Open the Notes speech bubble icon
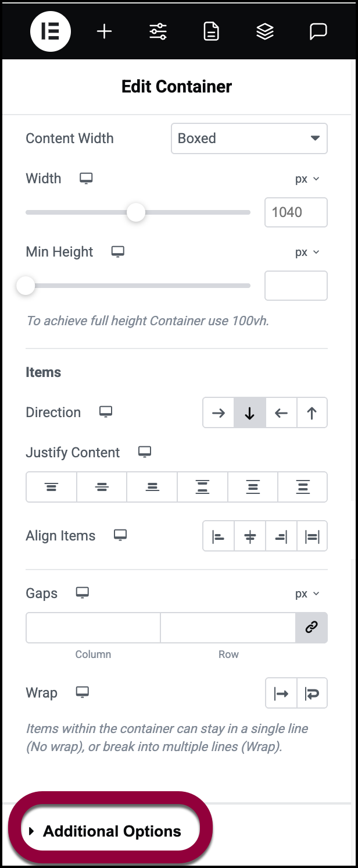The height and width of the screenshot is (868, 358). [x=318, y=32]
